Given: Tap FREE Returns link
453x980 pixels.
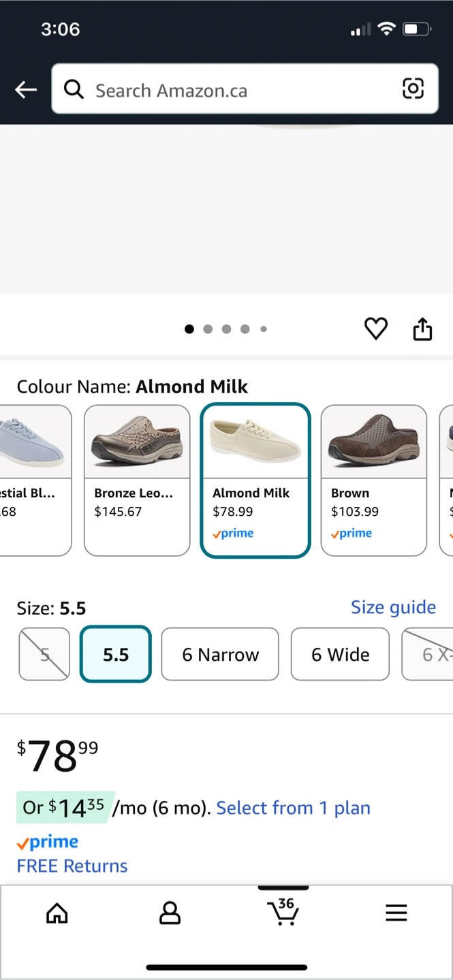Looking at the screenshot, I should [x=72, y=866].
